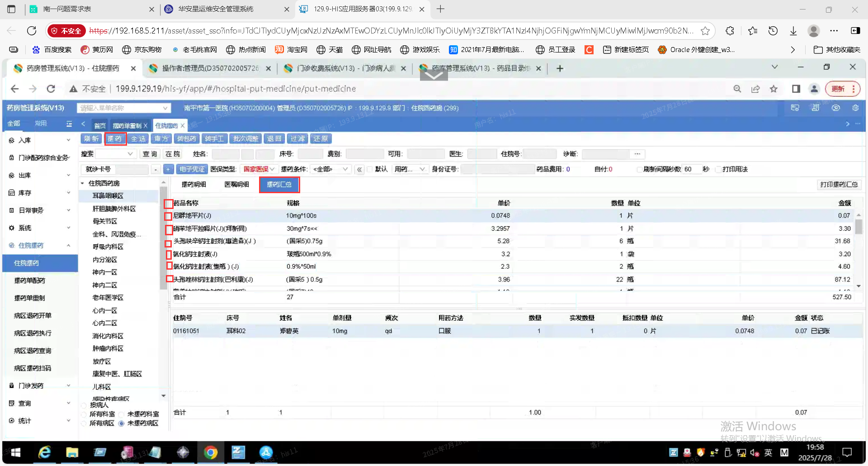Open the gear settings icon in pharmacy header
Viewport: 868px width, 466px height.
[x=855, y=108]
